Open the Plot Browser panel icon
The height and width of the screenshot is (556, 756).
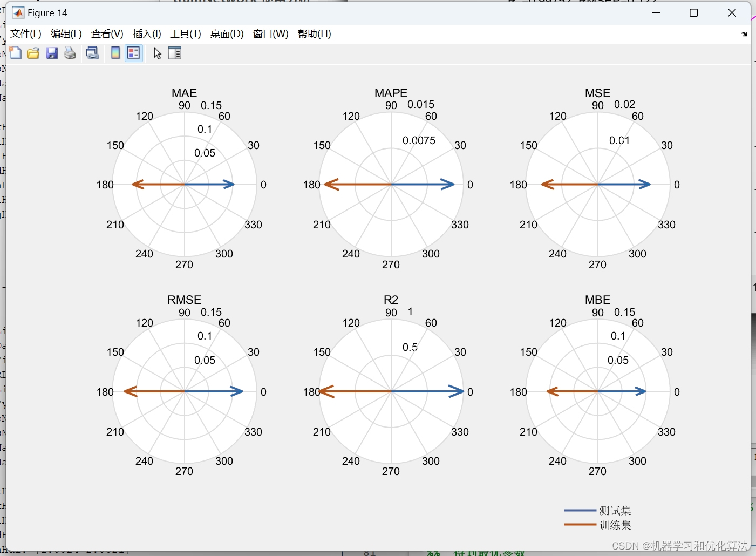click(x=175, y=53)
